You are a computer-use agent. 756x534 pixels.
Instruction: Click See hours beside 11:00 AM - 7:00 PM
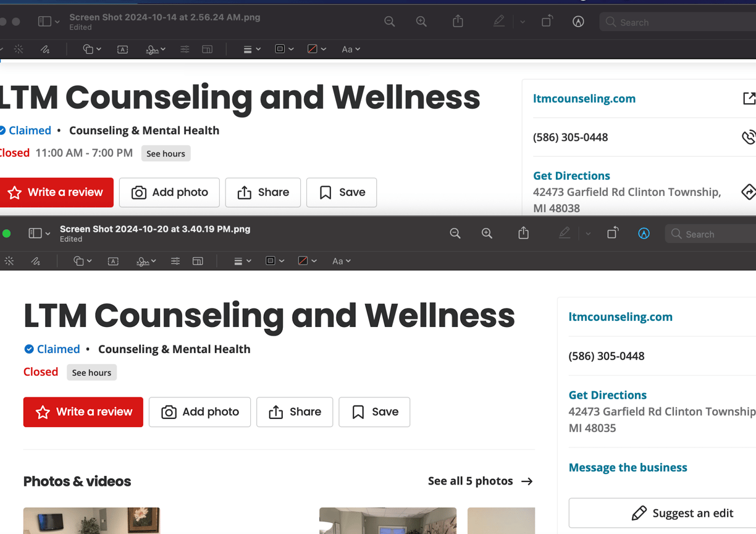click(x=166, y=153)
